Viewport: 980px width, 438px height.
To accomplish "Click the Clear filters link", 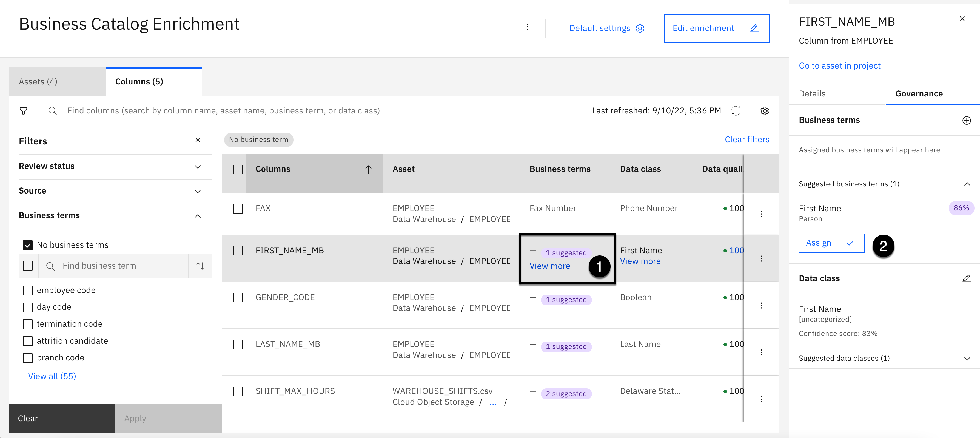I will coord(747,139).
